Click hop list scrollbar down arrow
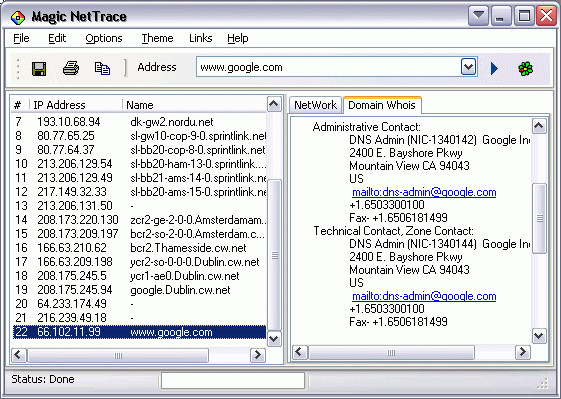 click(274, 339)
